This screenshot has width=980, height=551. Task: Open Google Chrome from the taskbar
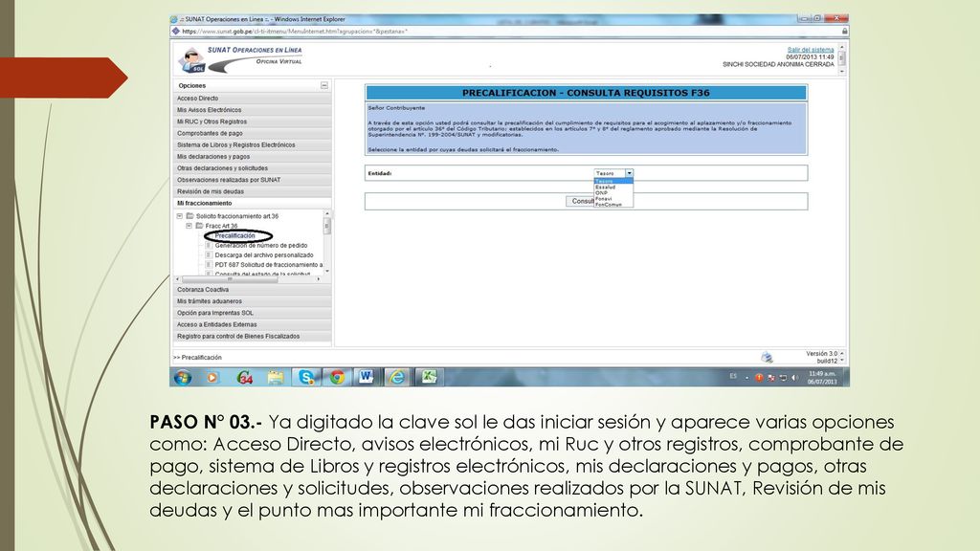pos(337,377)
